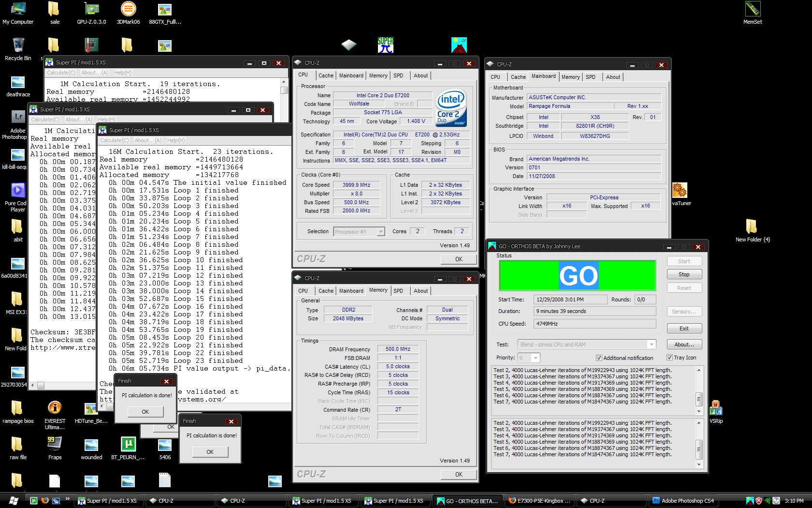812x508 pixels.
Task: Open the BT_PEURN torrent icon
Action: pyautogui.click(x=128, y=448)
